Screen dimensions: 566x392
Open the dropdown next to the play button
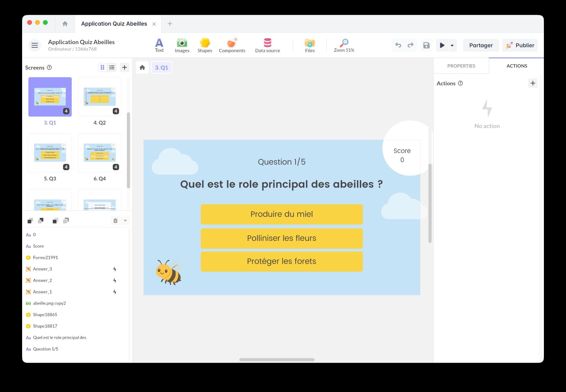click(452, 45)
